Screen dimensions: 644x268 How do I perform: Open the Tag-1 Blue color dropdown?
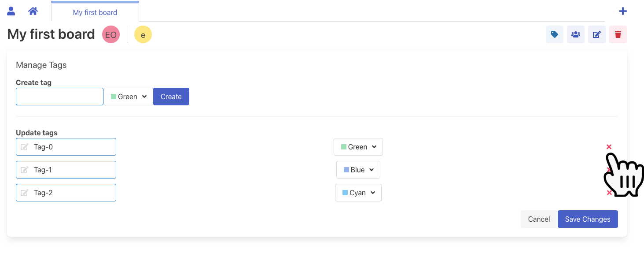(358, 170)
